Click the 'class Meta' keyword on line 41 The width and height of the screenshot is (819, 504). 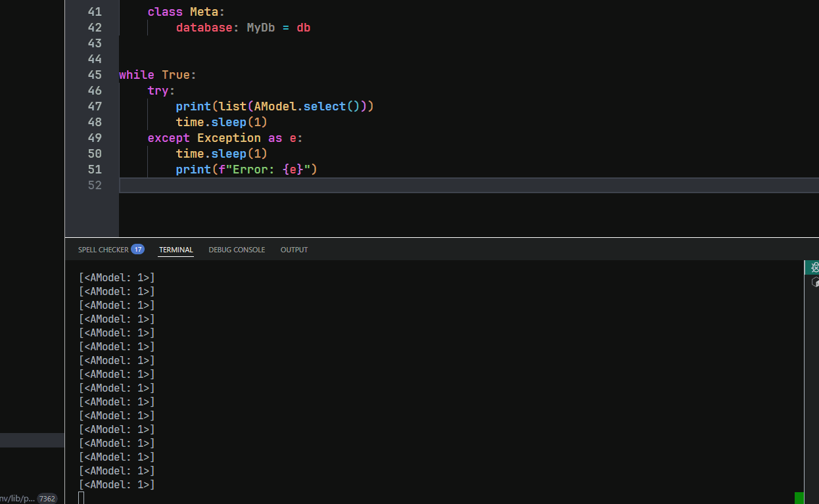(164, 12)
